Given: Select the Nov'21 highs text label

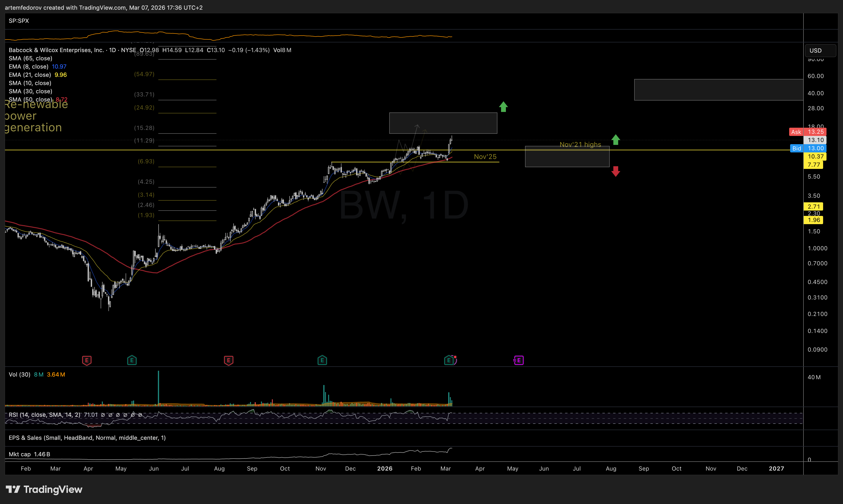Looking at the screenshot, I should [x=580, y=145].
